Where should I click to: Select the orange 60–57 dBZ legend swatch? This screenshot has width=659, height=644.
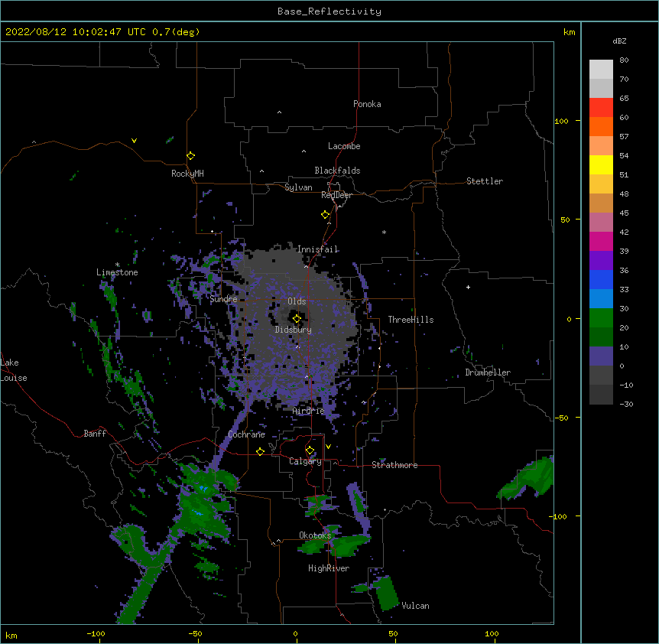point(601,126)
